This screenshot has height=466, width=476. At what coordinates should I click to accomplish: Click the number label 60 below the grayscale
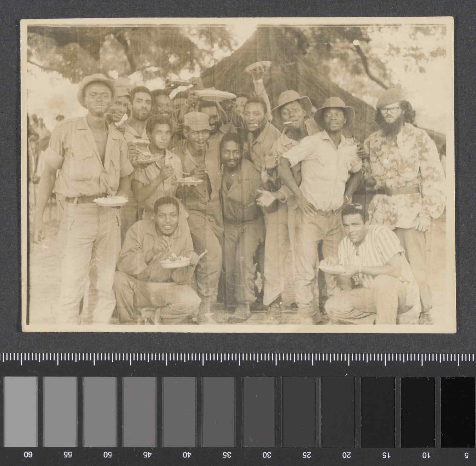point(28,455)
